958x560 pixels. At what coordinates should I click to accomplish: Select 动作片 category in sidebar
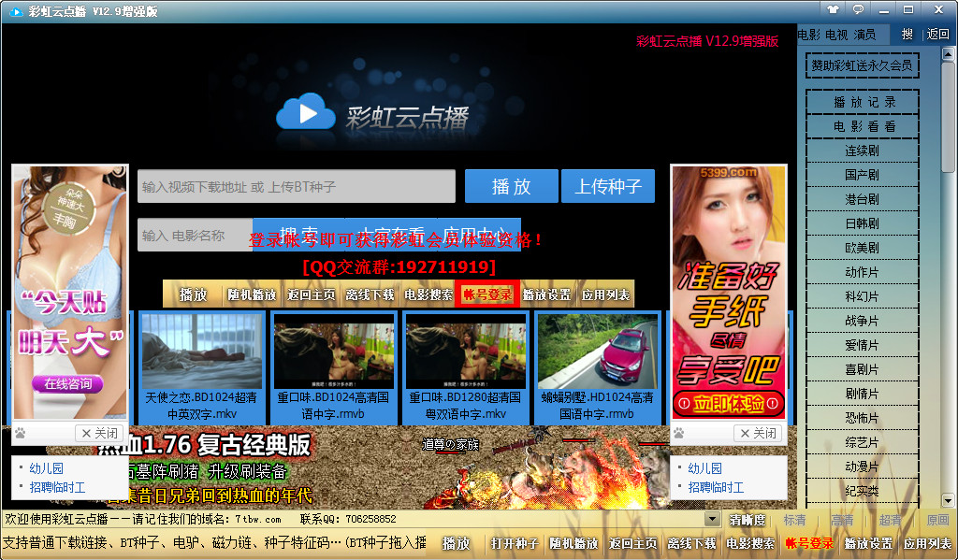(862, 272)
